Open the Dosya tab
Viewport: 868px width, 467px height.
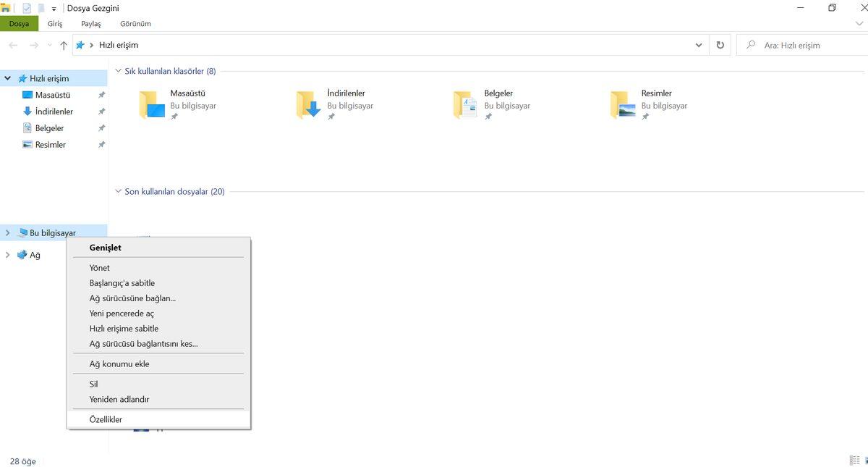[19, 24]
